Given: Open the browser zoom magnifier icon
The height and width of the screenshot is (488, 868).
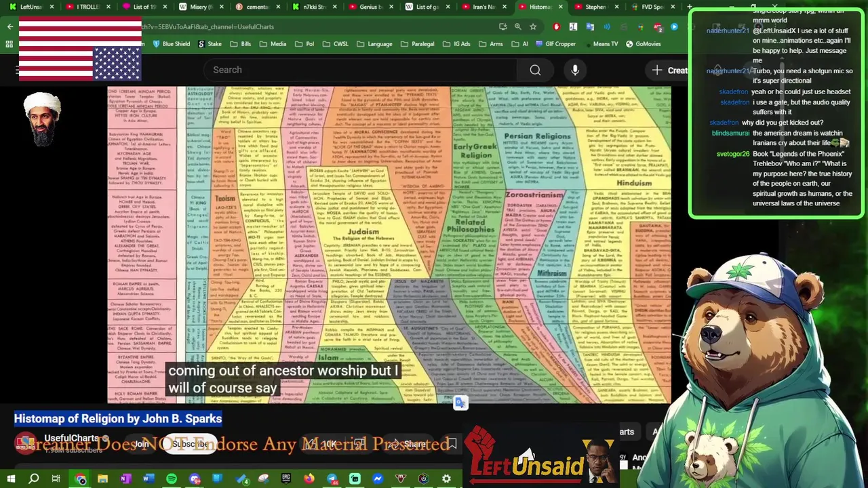Looking at the screenshot, I should pos(517,26).
